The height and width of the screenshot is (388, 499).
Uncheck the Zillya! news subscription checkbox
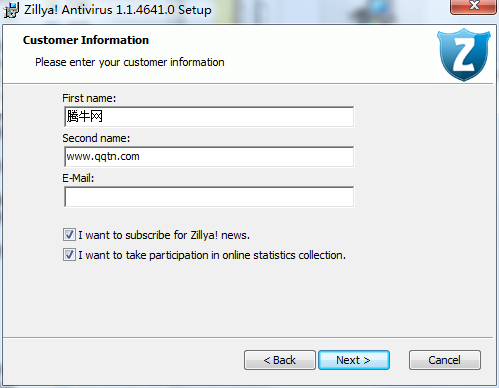coord(69,235)
